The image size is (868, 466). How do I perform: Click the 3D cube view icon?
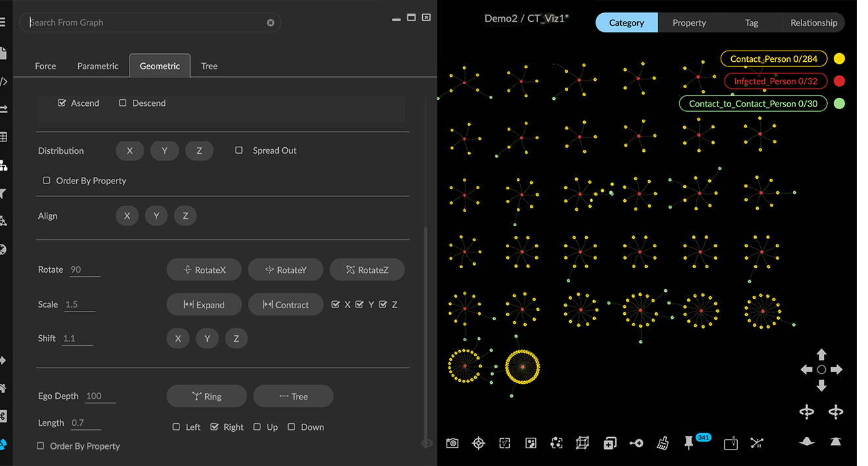(582, 444)
